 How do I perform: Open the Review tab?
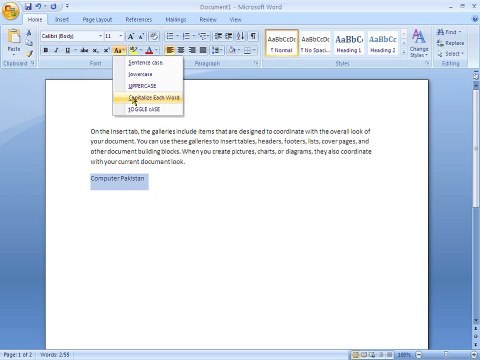[208, 20]
